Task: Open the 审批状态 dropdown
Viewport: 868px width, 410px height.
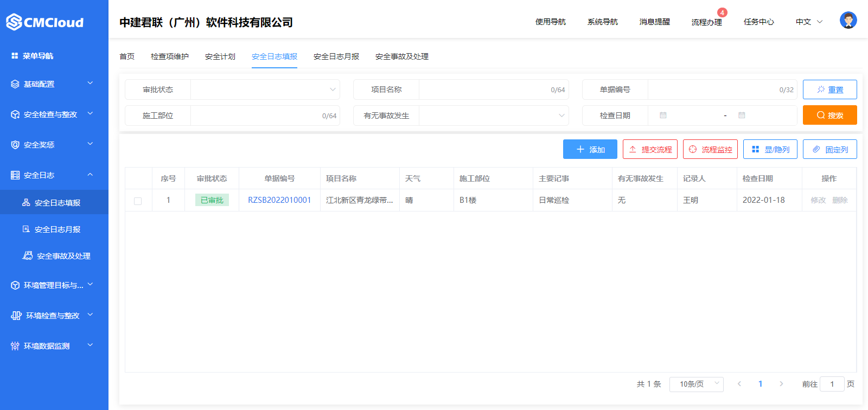Action: coord(265,89)
